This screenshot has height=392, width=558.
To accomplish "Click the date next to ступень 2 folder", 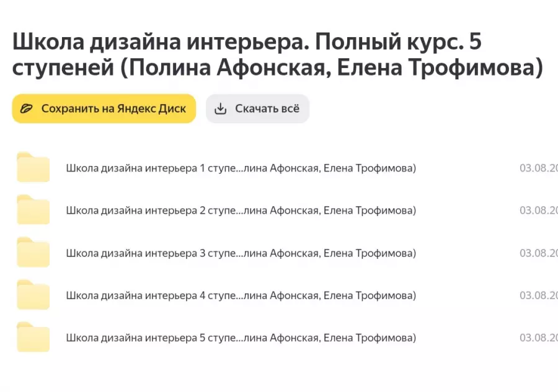I will click(x=537, y=210).
